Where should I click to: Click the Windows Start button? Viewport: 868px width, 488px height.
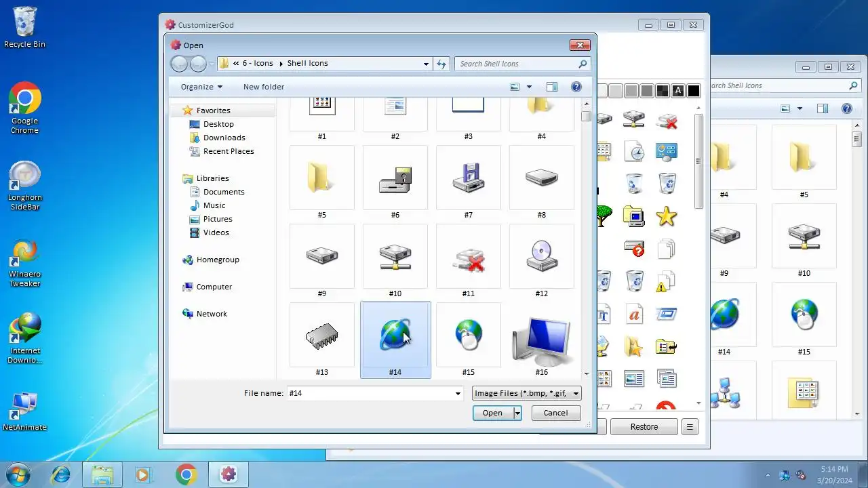click(18, 474)
